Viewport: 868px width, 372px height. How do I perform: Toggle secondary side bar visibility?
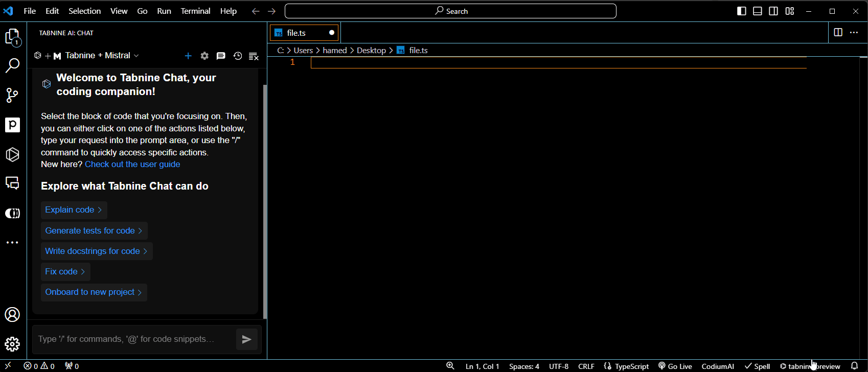(773, 11)
